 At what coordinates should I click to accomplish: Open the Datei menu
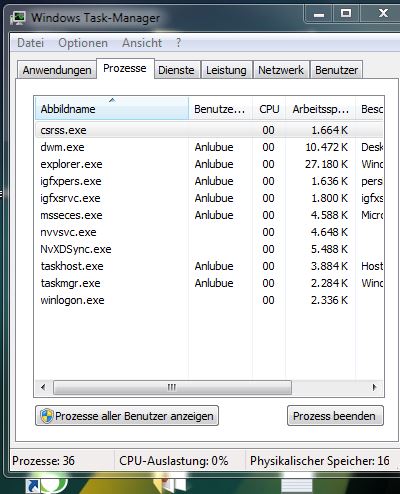click(x=31, y=43)
